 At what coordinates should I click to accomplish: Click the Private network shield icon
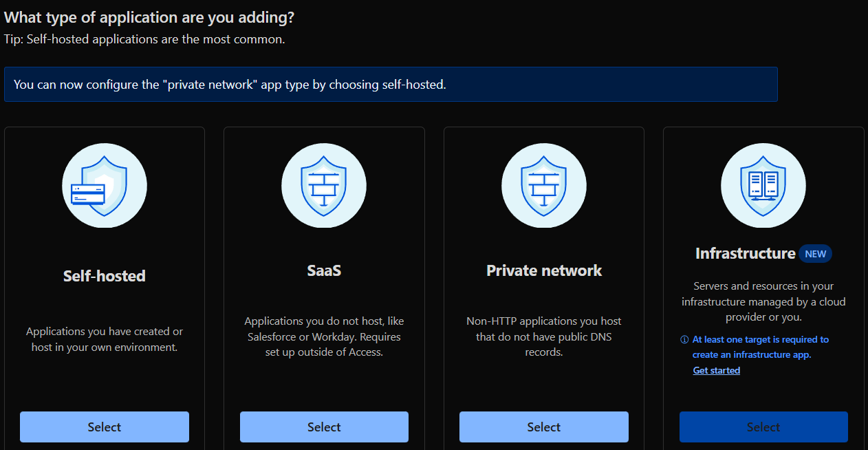point(544,186)
